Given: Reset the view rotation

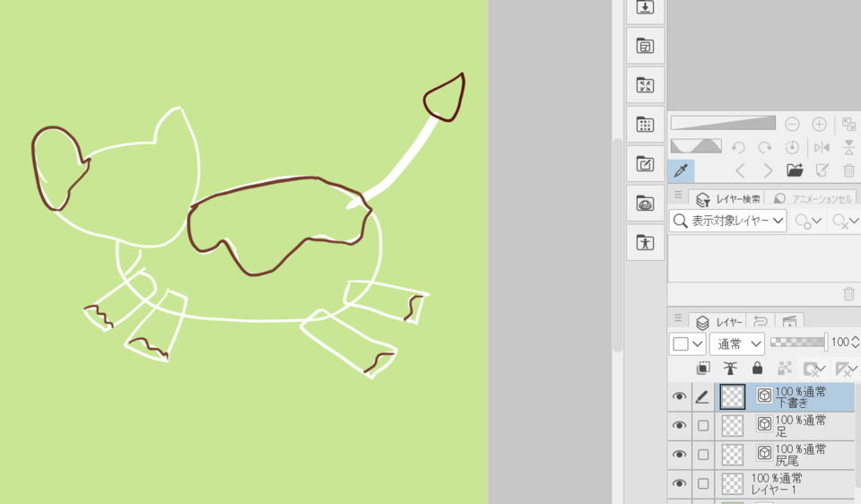Looking at the screenshot, I should click(792, 147).
